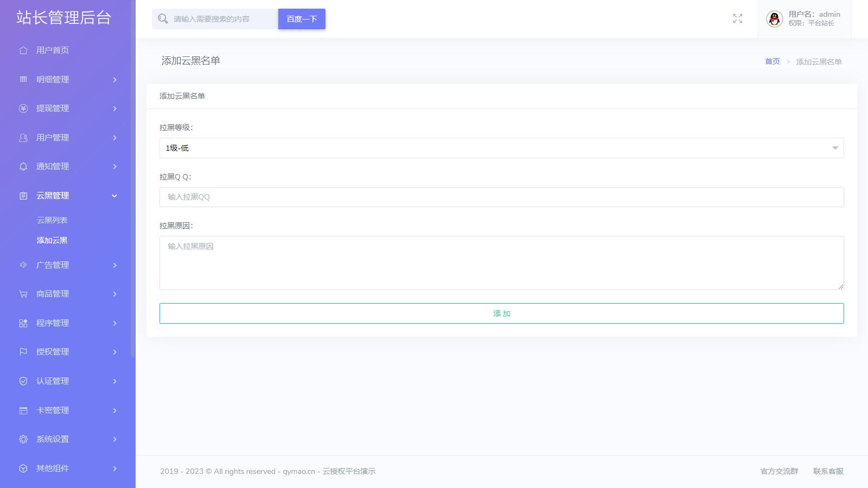Click the magnifier icon in search box
Viewport: 868px width, 488px height.
(162, 19)
